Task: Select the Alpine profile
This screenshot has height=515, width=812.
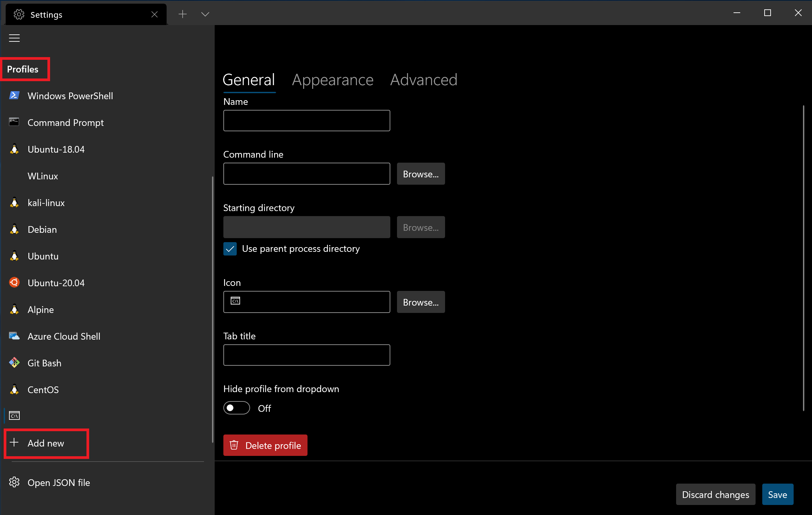Action: (x=40, y=309)
